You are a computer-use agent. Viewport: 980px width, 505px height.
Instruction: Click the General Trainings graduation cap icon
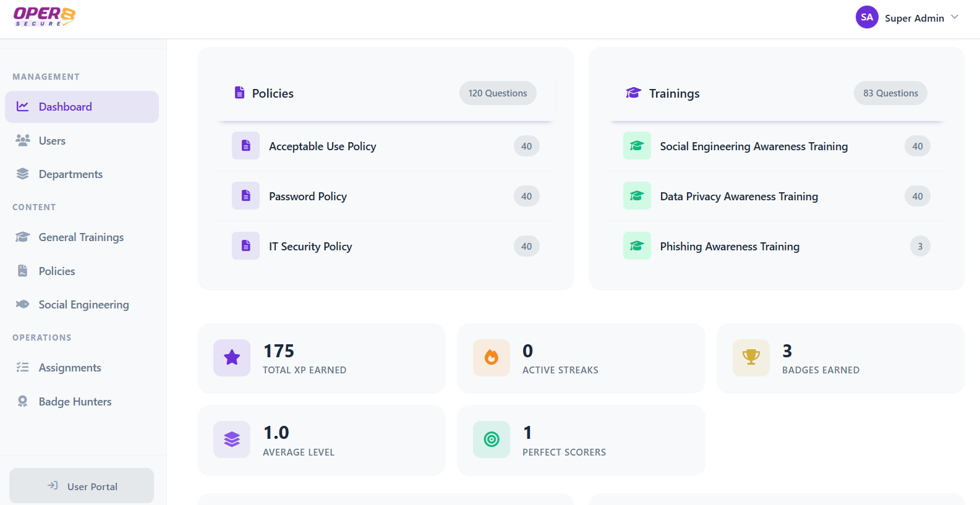tap(23, 237)
